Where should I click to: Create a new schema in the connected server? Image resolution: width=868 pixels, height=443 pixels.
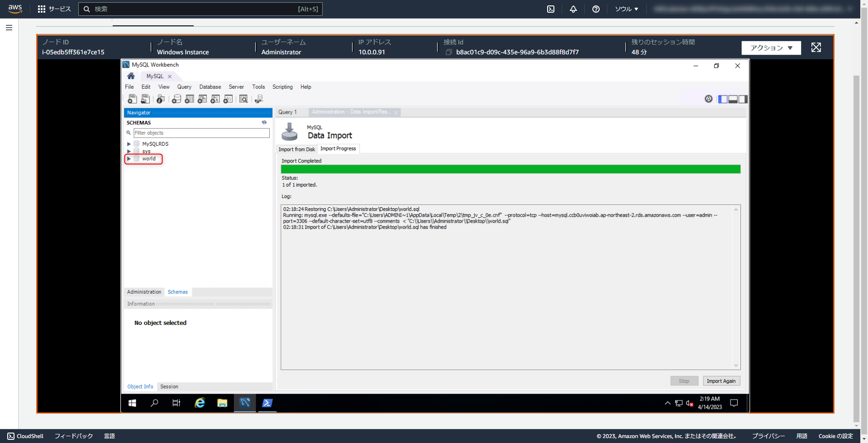tap(176, 99)
